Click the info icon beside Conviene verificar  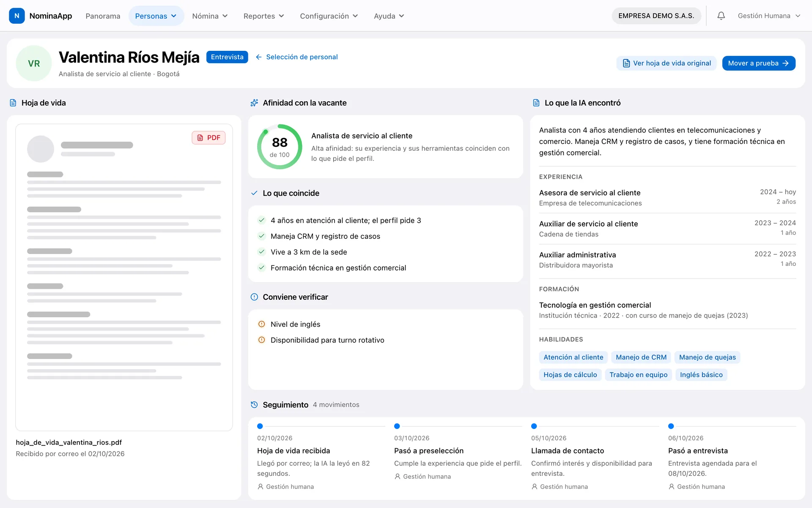coord(254,297)
